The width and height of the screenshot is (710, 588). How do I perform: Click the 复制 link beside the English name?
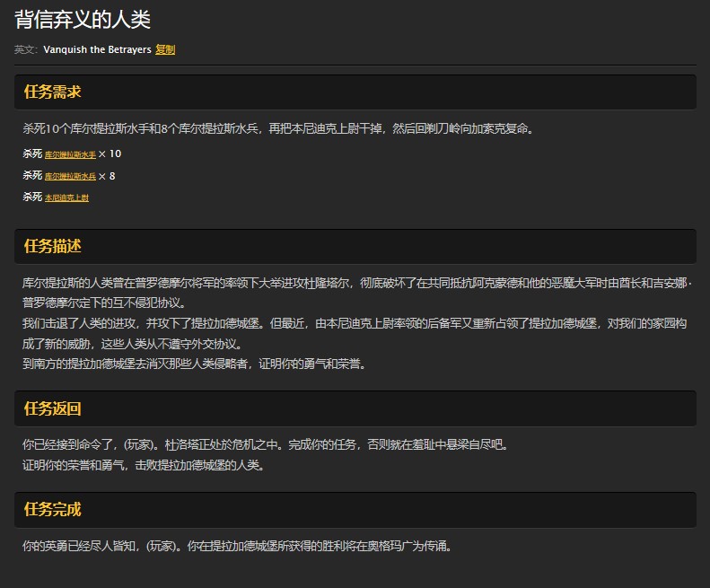tap(165, 49)
